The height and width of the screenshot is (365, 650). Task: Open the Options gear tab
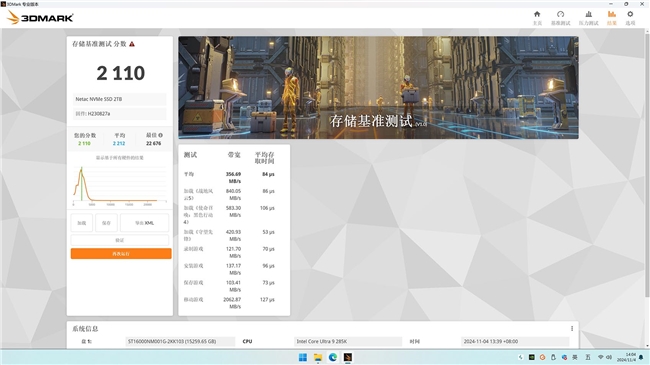[x=630, y=18]
